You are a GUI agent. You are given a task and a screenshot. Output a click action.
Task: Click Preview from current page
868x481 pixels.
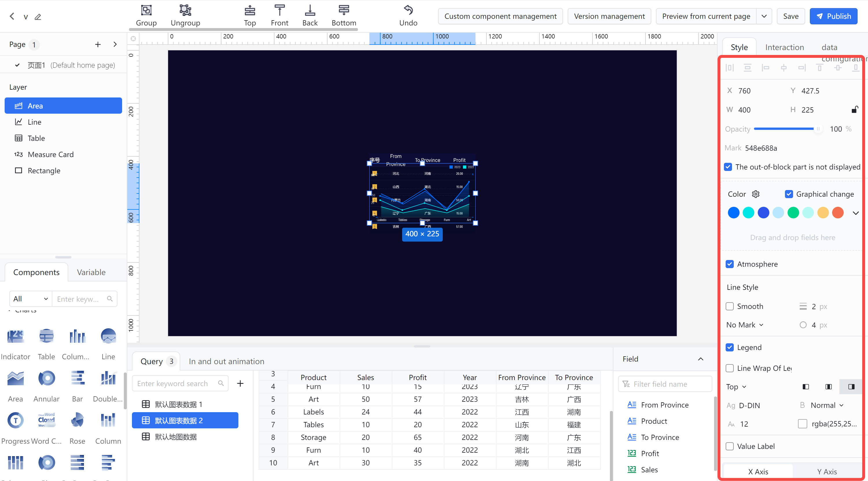[706, 16]
